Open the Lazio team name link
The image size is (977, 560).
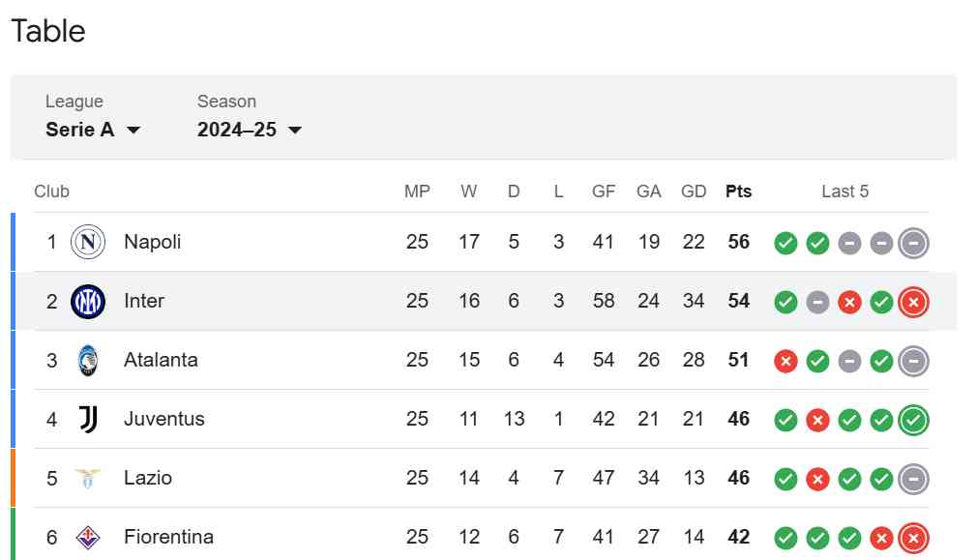tap(148, 478)
